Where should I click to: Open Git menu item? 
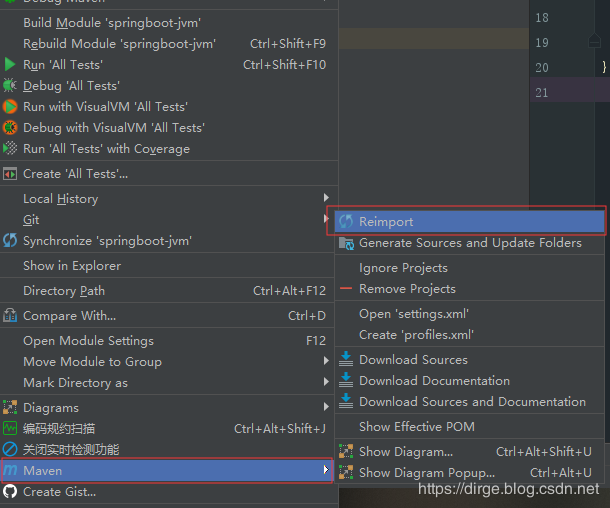click(167, 219)
